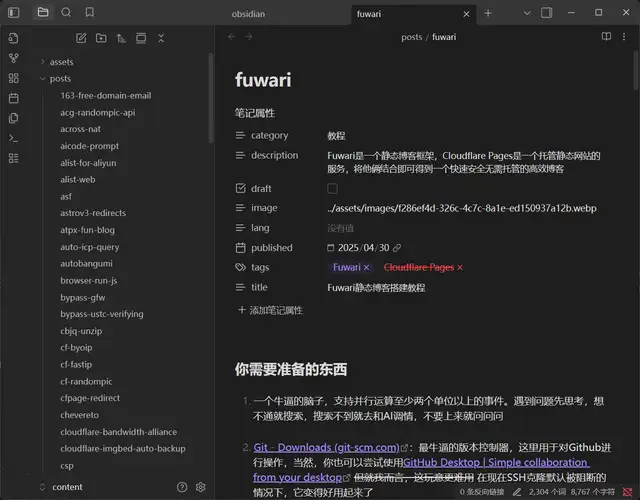Toggle the draft property checkbox
Viewport: 640px width, 500px height.
[x=332, y=188]
